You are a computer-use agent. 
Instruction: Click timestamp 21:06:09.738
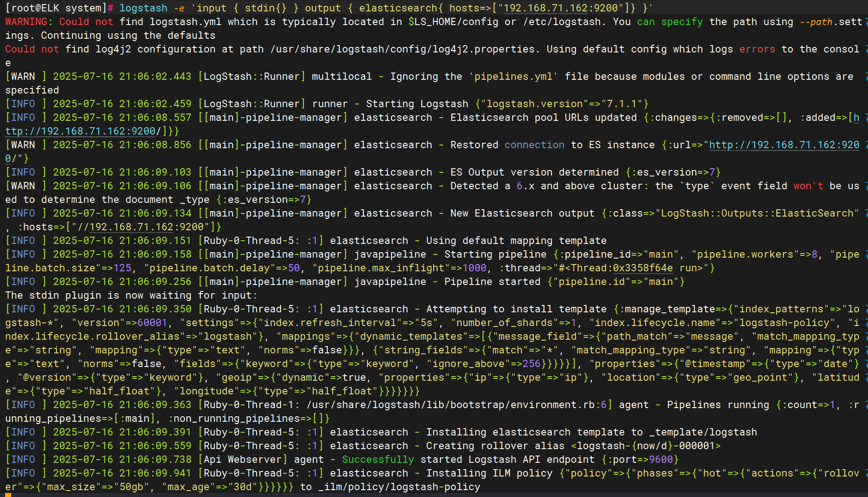(155, 460)
